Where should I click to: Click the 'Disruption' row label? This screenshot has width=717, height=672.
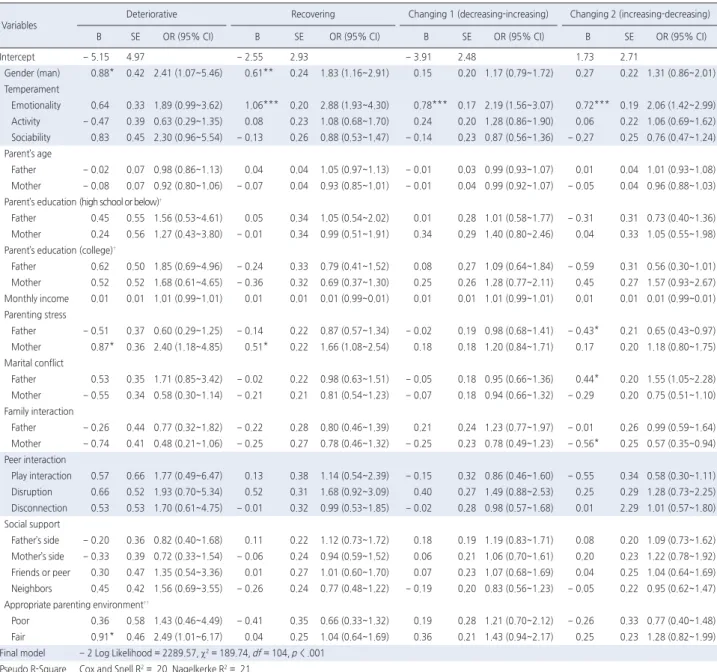(32, 492)
